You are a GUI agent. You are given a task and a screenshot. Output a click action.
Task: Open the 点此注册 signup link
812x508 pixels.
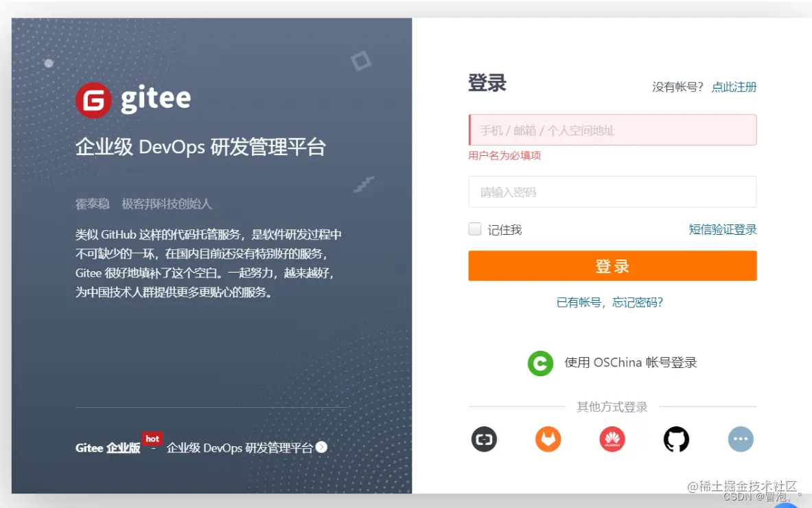pyautogui.click(x=734, y=87)
